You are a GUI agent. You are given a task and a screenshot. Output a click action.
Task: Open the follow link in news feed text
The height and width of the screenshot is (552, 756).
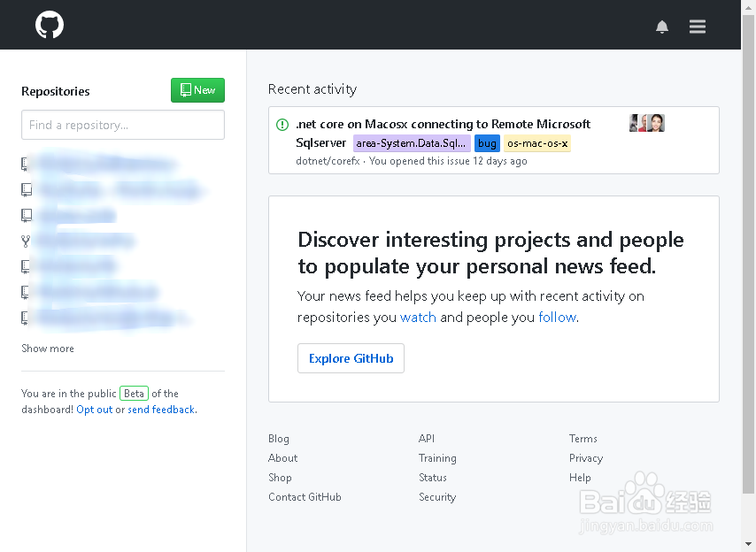click(557, 317)
